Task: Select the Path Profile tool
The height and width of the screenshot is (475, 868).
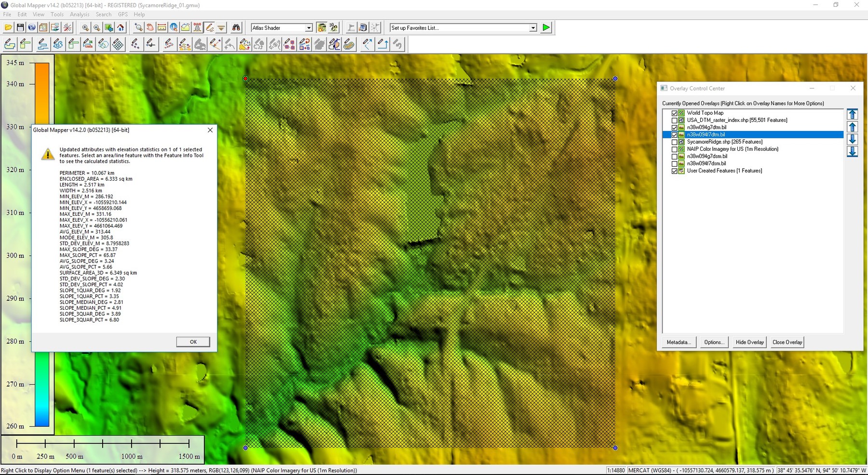Action: 185,27
